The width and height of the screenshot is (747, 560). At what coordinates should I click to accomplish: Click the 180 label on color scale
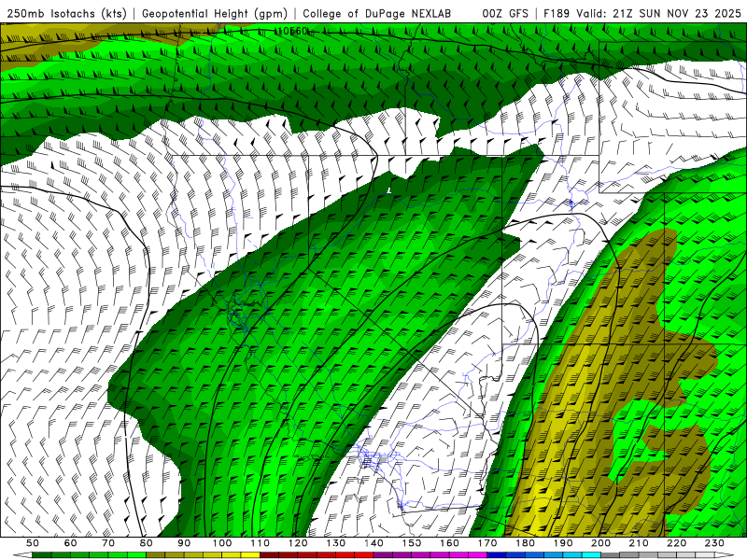(x=525, y=543)
